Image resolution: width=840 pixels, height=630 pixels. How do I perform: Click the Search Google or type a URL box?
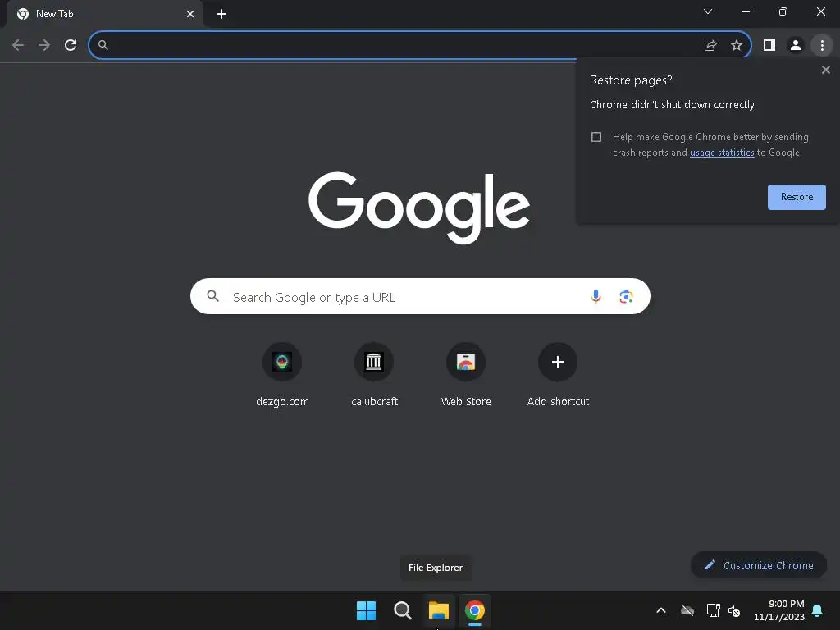(420, 296)
